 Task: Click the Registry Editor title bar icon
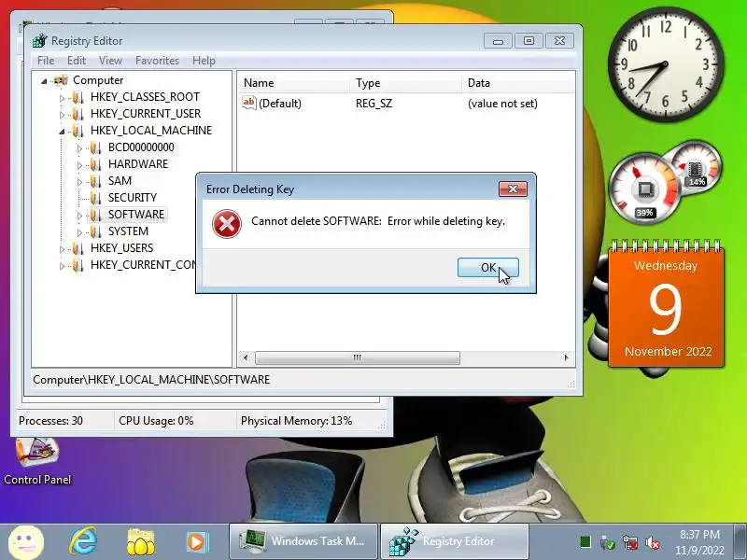click(40, 41)
